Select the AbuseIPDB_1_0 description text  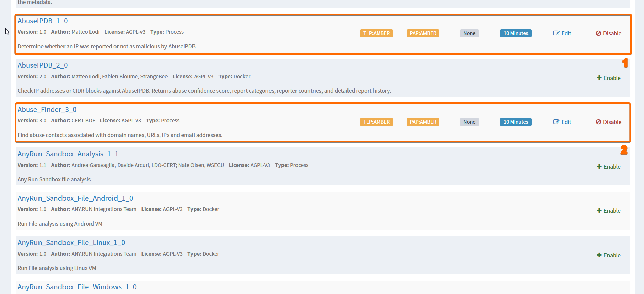point(106,46)
